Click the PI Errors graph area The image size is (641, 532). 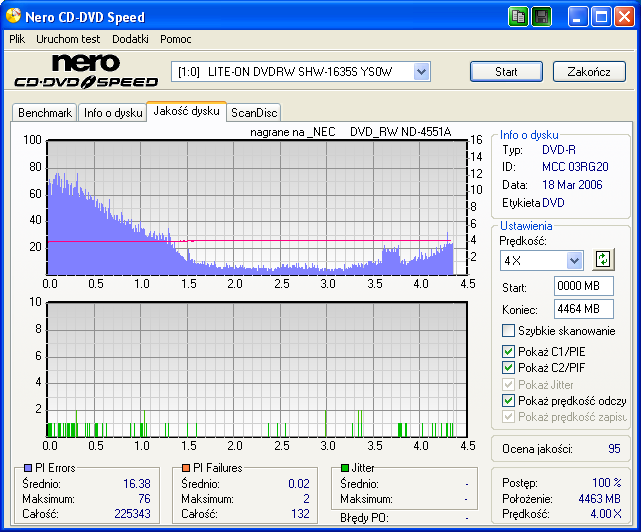257,207
